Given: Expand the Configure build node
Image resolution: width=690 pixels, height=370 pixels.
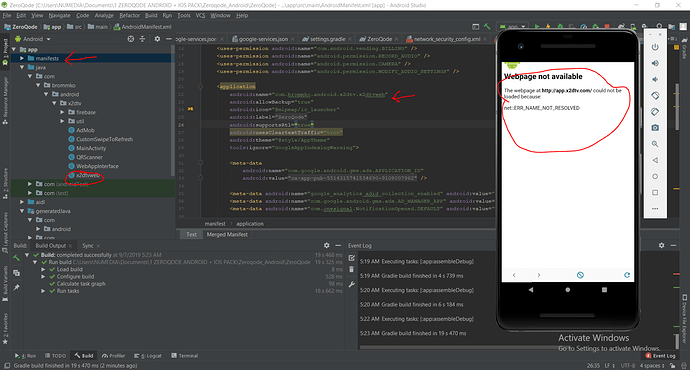Looking at the screenshot, I should [43, 277].
